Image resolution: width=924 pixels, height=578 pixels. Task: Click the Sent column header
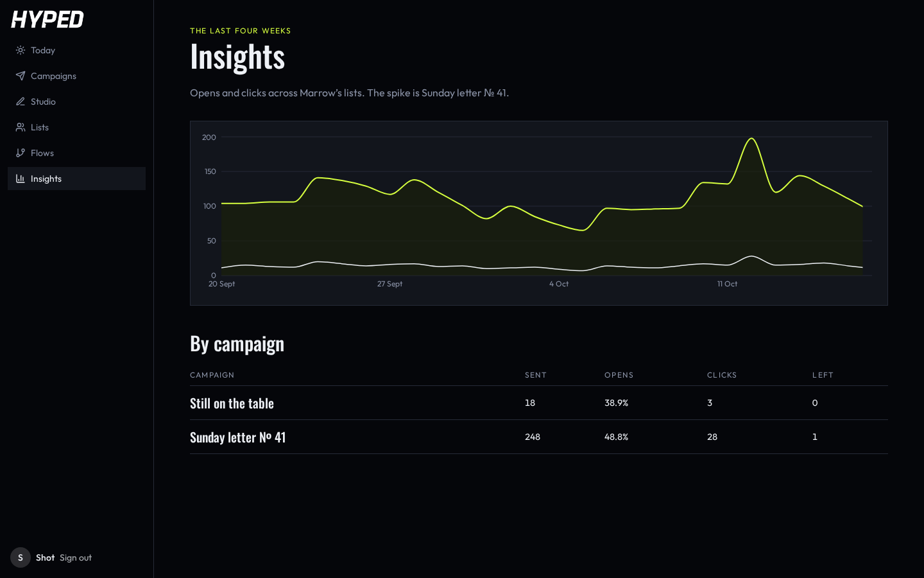click(x=536, y=375)
